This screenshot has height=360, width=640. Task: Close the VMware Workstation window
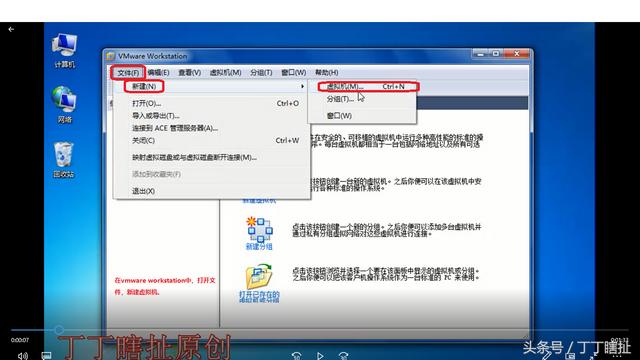(516, 53)
